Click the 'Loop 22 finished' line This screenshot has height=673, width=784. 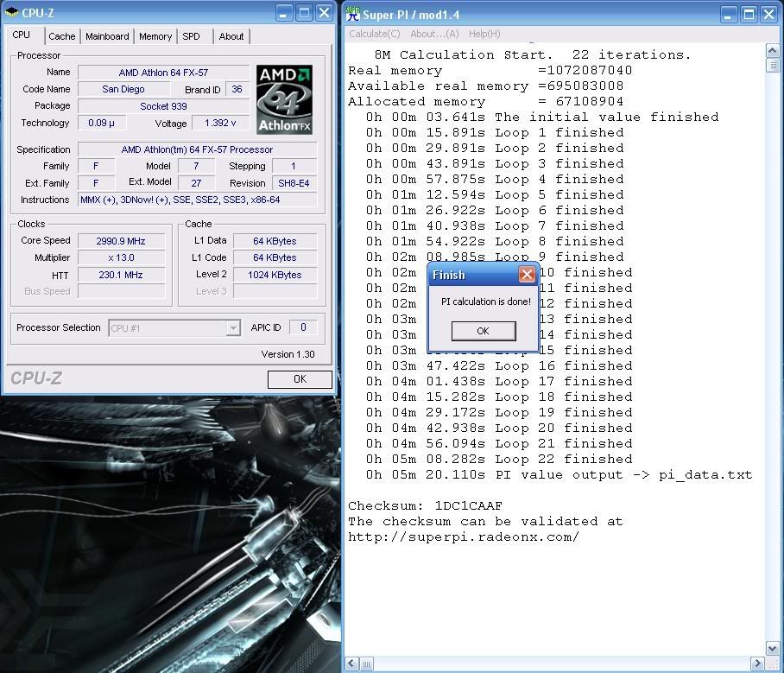[x=499, y=459]
